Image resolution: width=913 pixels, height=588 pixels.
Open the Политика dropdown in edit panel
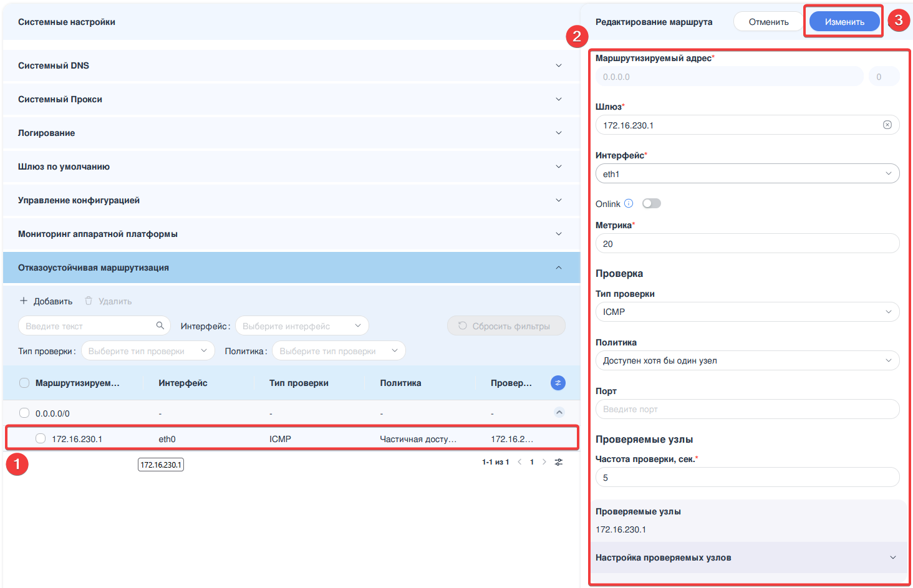coord(747,360)
